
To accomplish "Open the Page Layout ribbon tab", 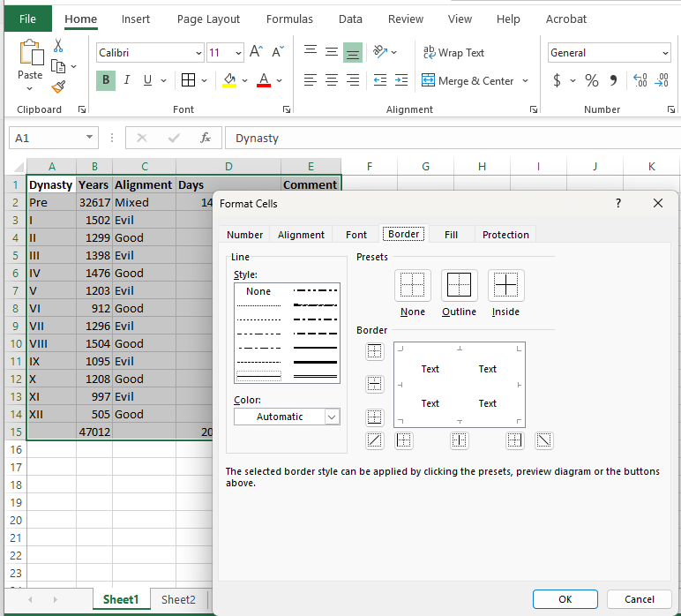I will click(x=208, y=19).
